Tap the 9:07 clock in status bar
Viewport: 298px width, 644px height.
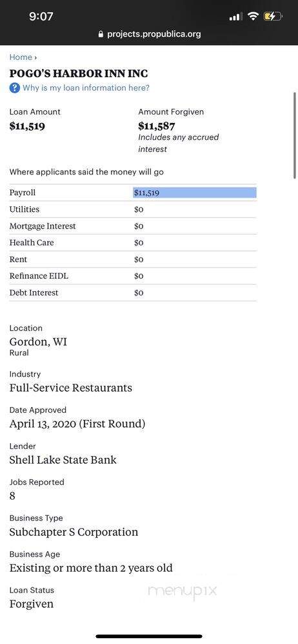point(41,17)
